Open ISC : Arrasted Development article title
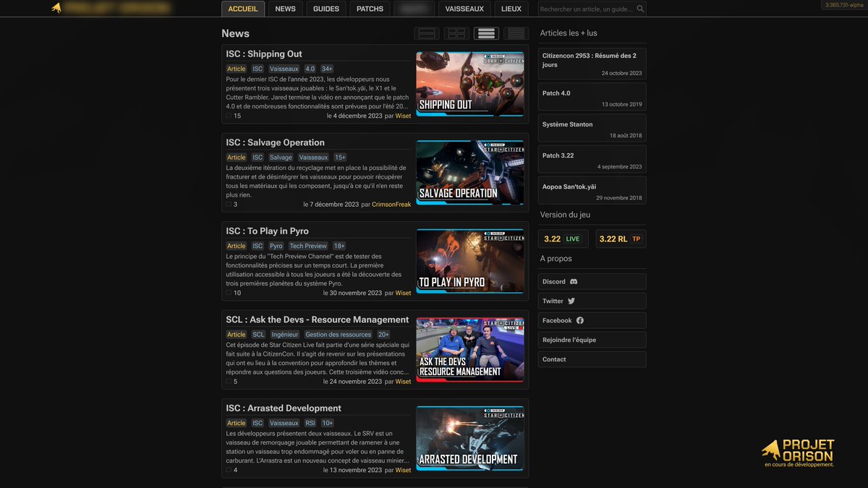 point(284,408)
